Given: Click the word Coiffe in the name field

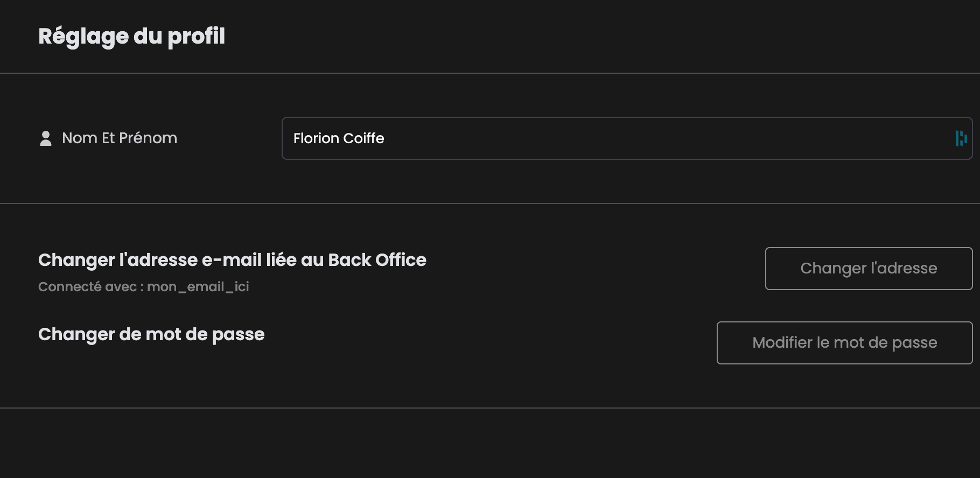Looking at the screenshot, I should point(363,138).
